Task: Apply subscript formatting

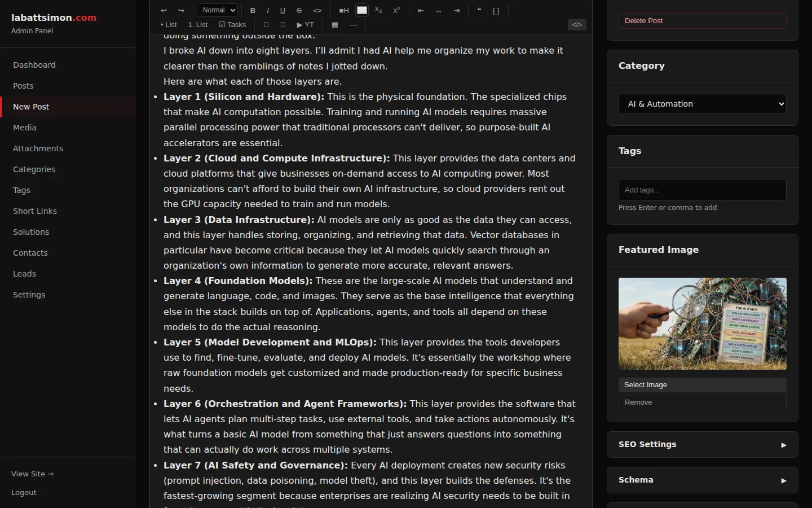Action: [378, 10]
